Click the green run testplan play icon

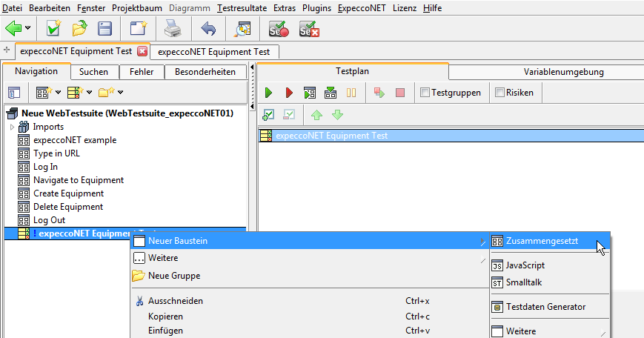[269, 93]
